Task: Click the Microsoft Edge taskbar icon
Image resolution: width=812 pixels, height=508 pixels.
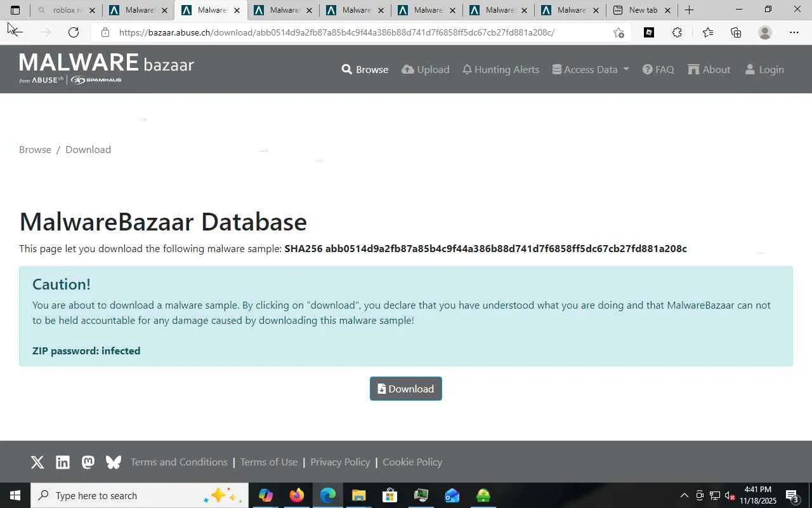Action: (x=328, y=495)
